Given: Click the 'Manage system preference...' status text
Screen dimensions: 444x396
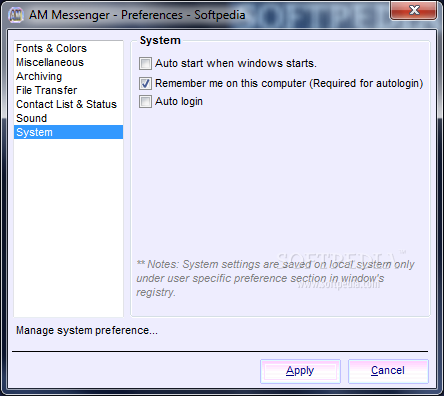Looking at the screenshot, I should 87,330.
